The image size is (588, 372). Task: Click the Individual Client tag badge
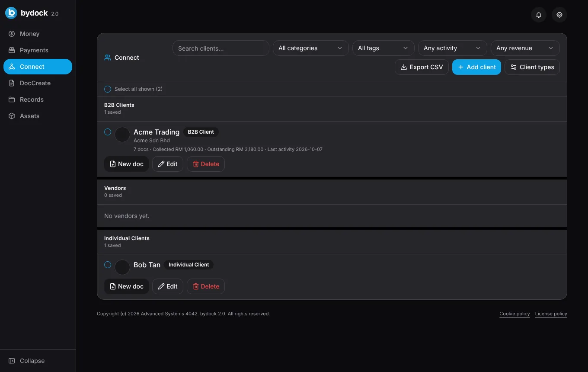point(189,265)
